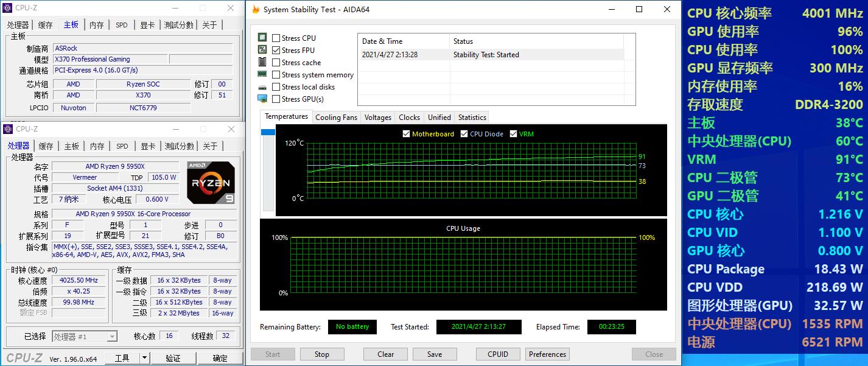Viewport: 868px width, 366px height.
Task: Click the Save button in AIDA64
Action: tap(435, 354)
